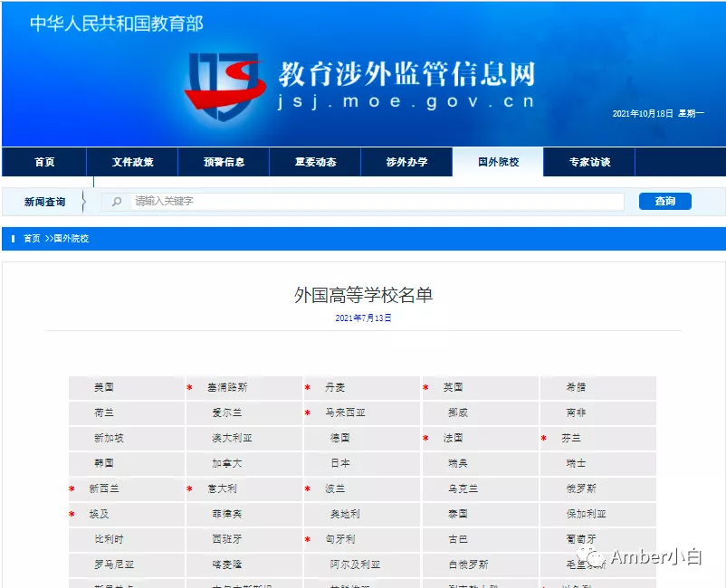
Task: Click 首页 in the breadcrumb bar
Action: 32,239
